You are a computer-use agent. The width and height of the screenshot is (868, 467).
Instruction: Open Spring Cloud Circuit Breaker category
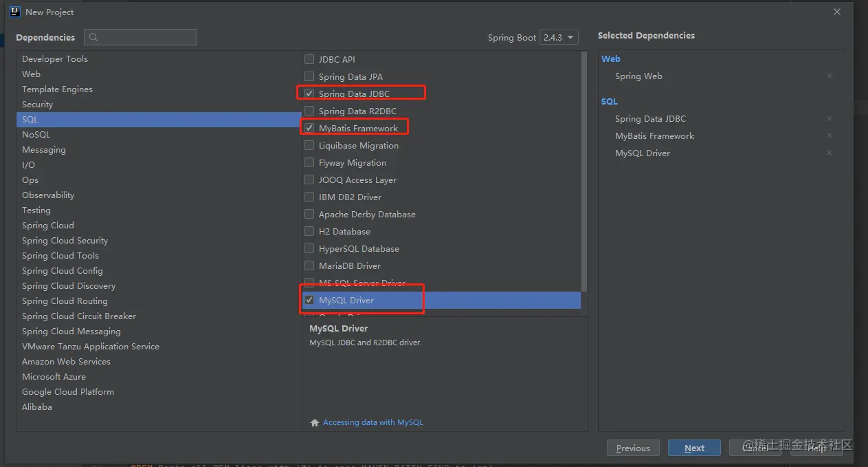coord(159,316)
